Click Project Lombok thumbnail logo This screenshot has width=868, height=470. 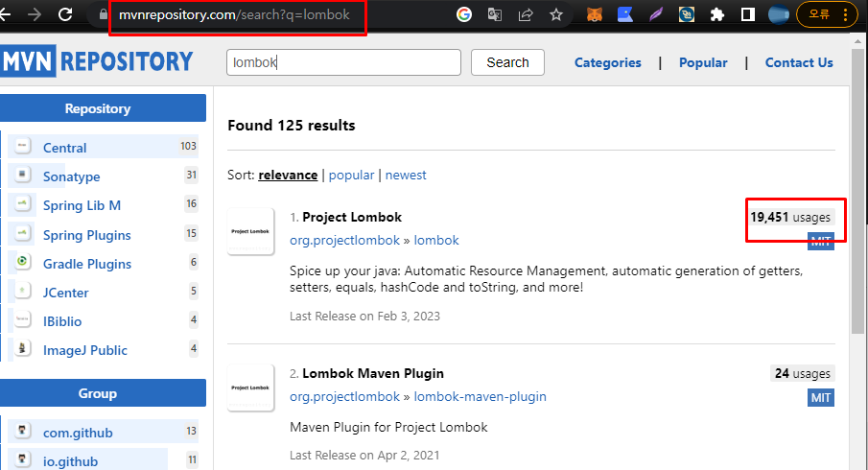[x=250, y=231]
